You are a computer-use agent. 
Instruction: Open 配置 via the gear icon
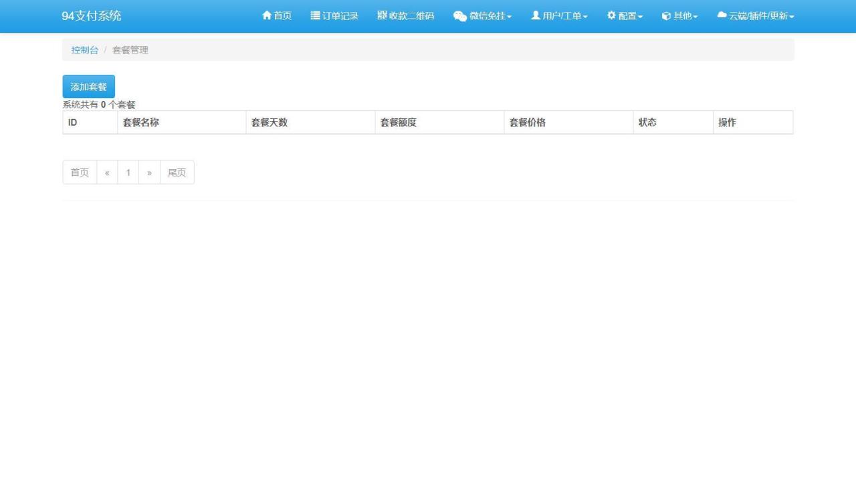[x=610, y=16]
